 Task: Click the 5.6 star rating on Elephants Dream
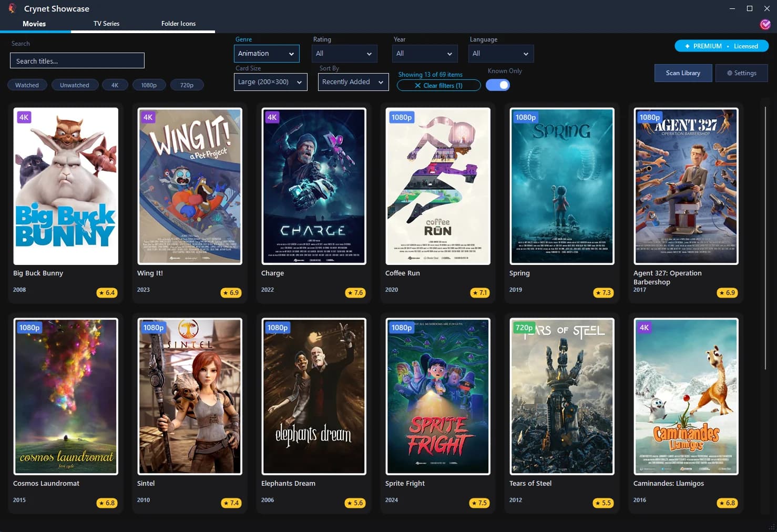coord(355,503)
